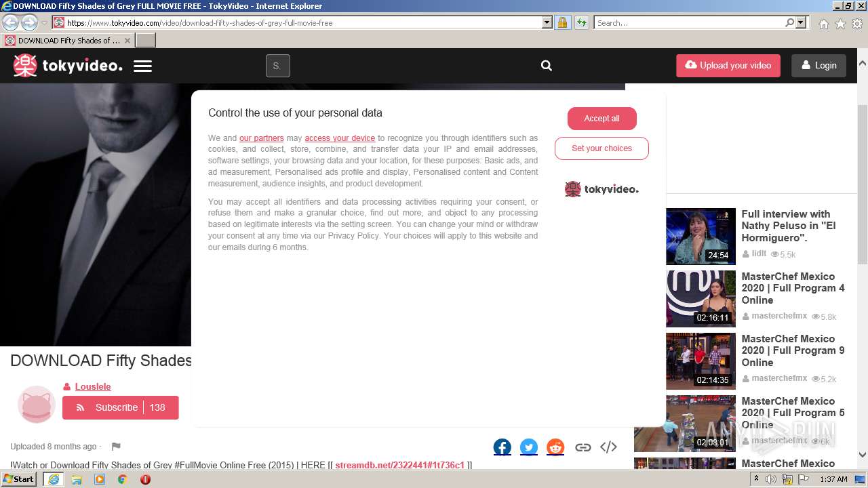The width and height of the screenshot is (868, 488).
Task: Open Full interview with Nathy Peluso title
Action: [x=789, y=226]
